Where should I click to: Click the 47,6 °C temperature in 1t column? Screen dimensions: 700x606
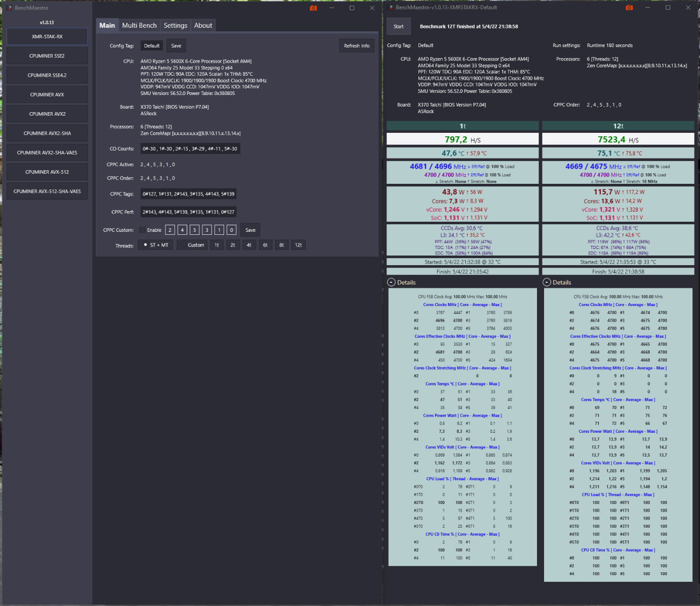click(453, 153)
